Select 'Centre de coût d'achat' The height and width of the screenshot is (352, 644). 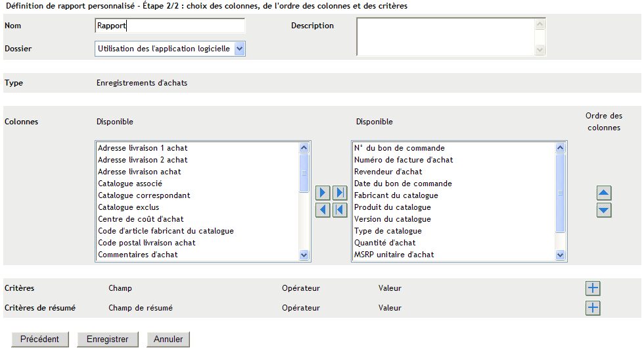coord(198,219)
